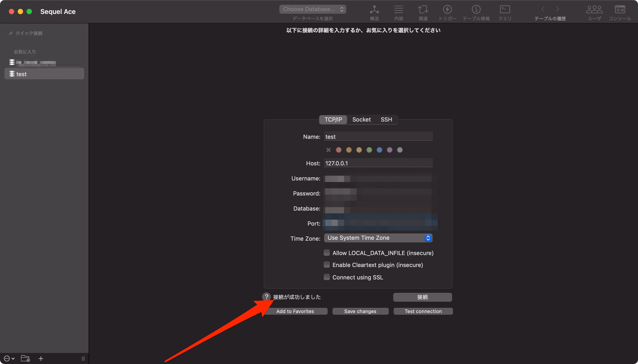Open the Table Info (テーブル情報) view
Viewport: 638px width, 364px height.
[x=476, y=13]
